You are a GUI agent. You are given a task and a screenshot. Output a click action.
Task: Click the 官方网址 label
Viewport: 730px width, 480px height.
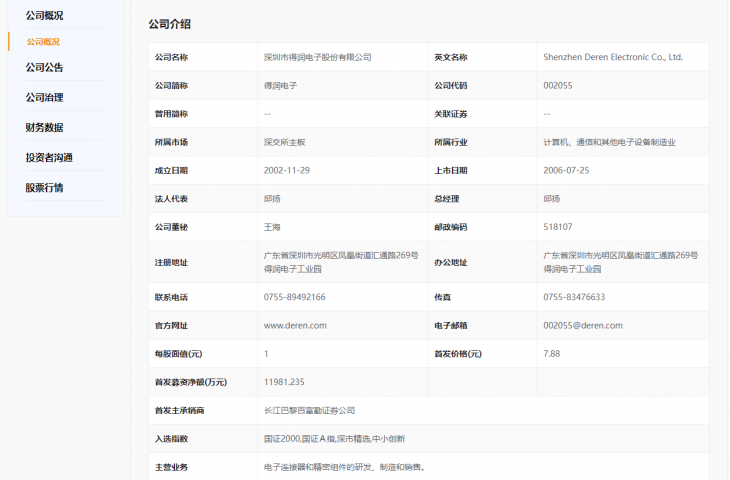[x=171, y=325]
